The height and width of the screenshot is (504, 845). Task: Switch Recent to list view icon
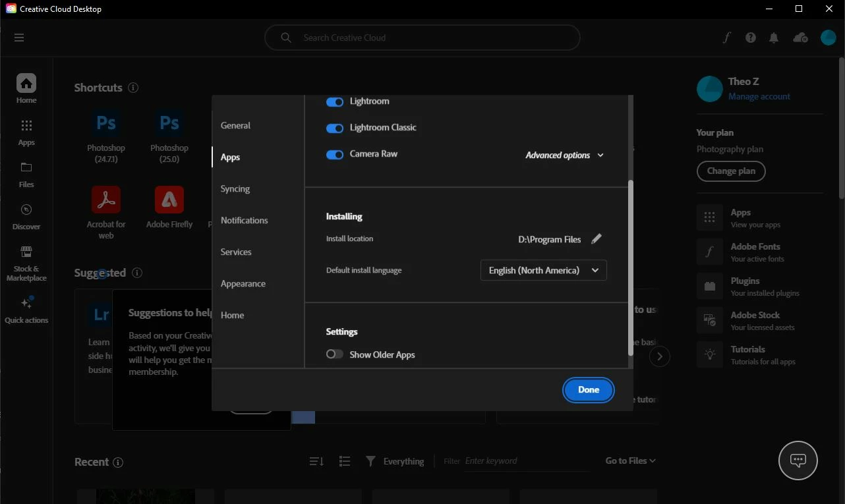pyautogui.click(x=344, y=461)
